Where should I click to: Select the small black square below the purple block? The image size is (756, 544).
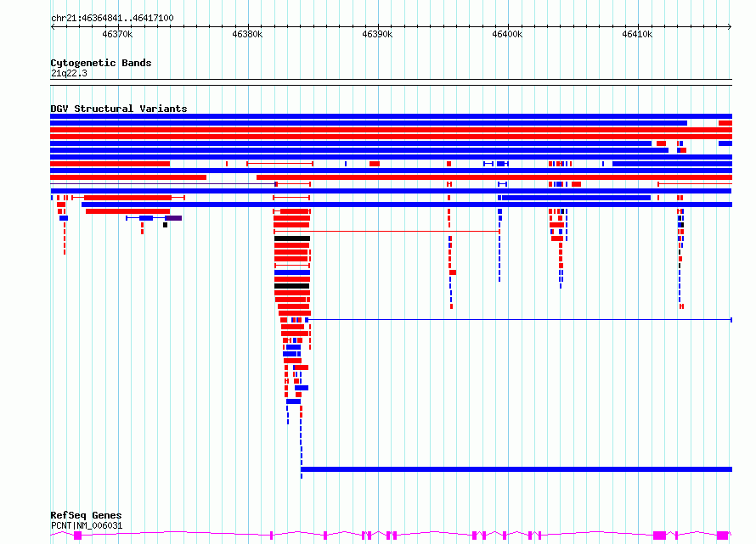[x=165, y=225]
